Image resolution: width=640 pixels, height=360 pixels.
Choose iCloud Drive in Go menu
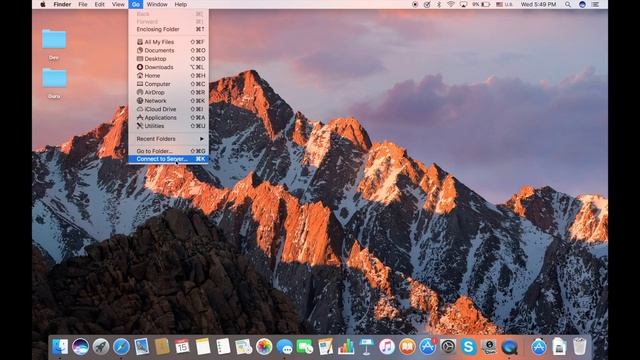pyautogui.click(x=168, y=109)
